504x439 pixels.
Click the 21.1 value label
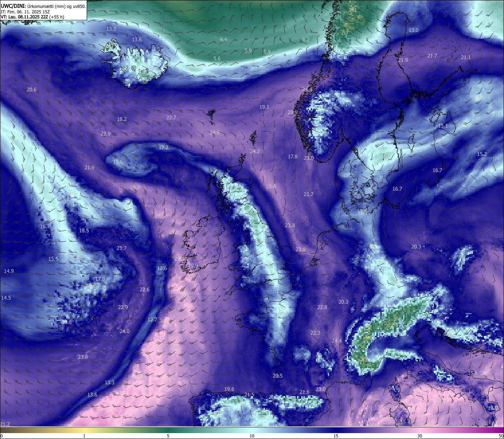coord(466,57)
